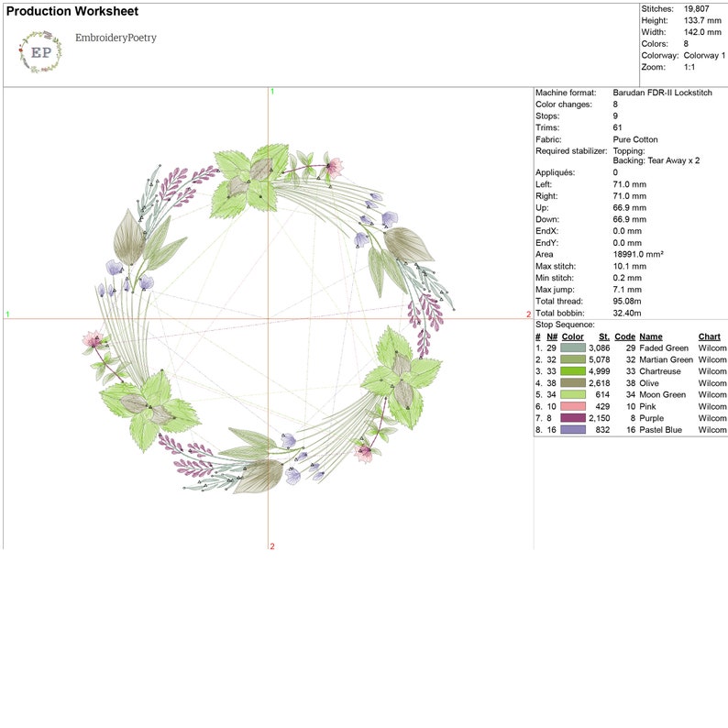Click the Total thread value 95.08m
The height and width of the screenshot is (728, 728).
(x=627, y=301)
